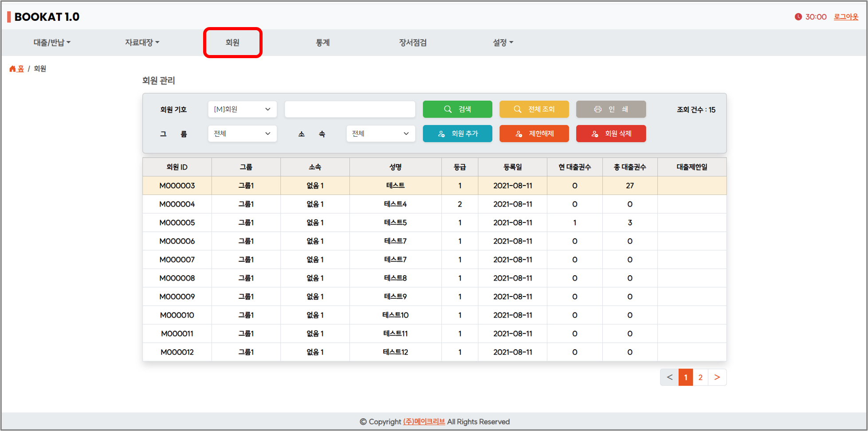Go to page 2 of results
Screen dimensions: 868x431
click(x=700, y=377)
